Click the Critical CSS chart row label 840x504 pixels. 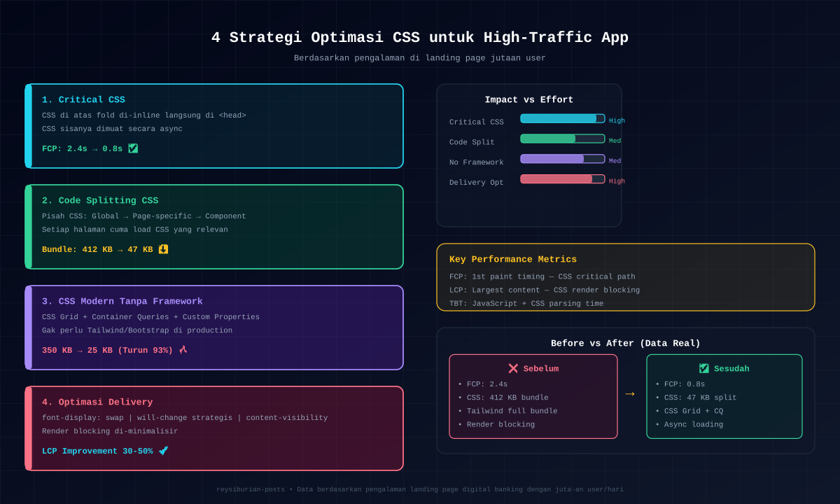(x=477, y=122)
